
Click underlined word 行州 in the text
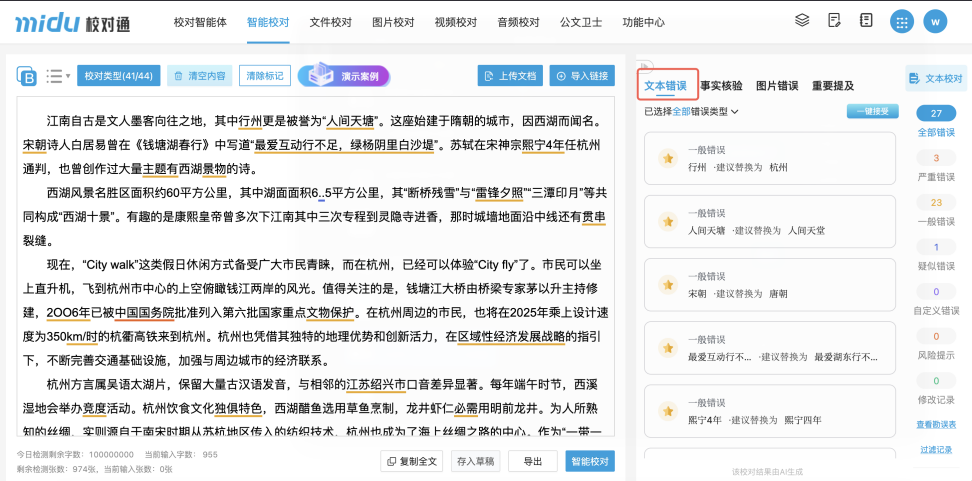pyautogui.click(x=250, y=120)
